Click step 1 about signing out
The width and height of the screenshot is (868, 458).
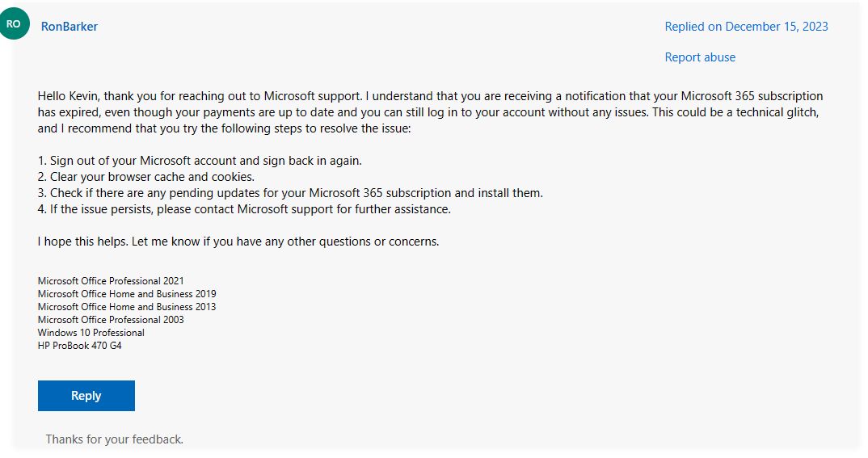pyautogui.click(x=200, y=161)
